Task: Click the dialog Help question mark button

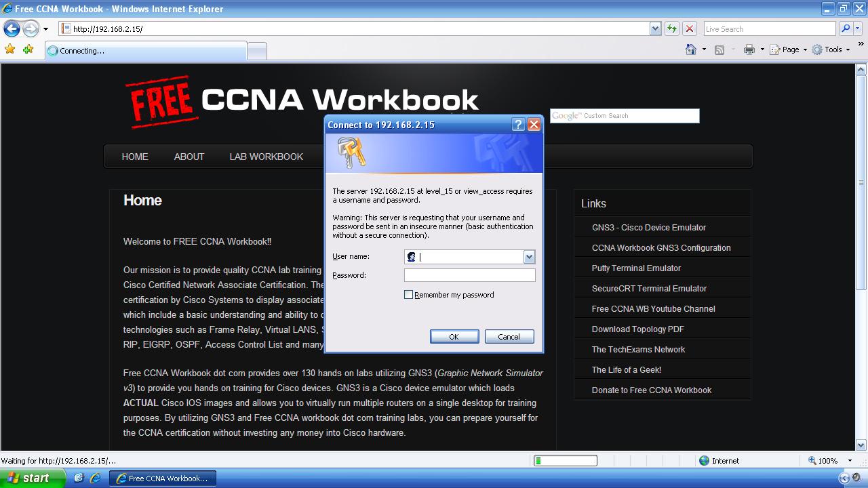Action: pyautogui.click(x=518, y=125)
